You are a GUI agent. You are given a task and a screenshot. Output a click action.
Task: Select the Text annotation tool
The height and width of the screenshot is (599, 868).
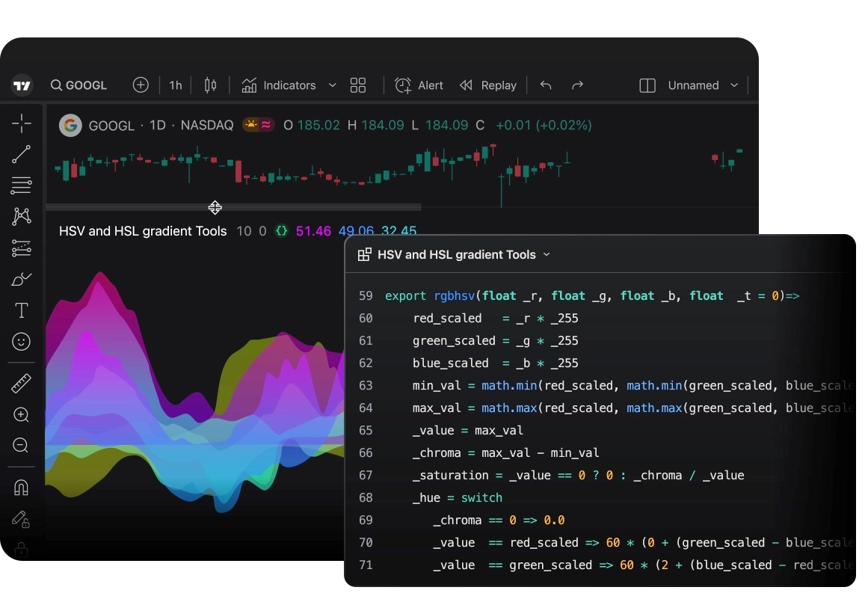(21, 310)
